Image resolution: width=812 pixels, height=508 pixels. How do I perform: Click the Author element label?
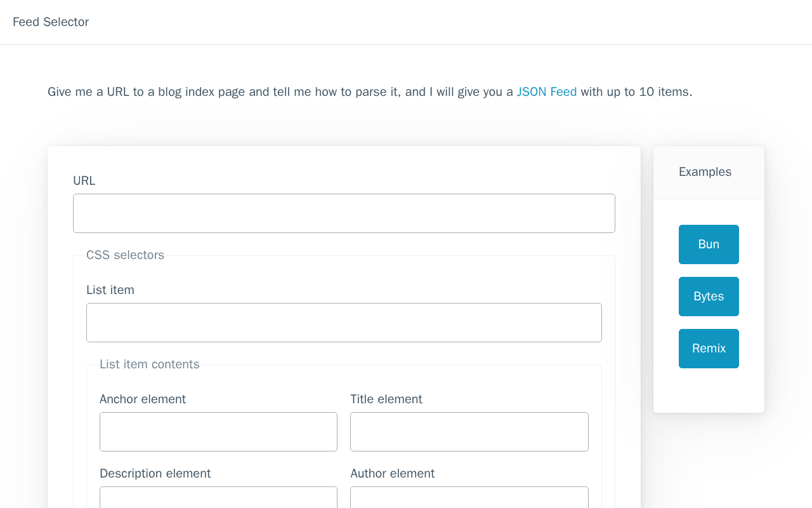[x=393, y=474]
